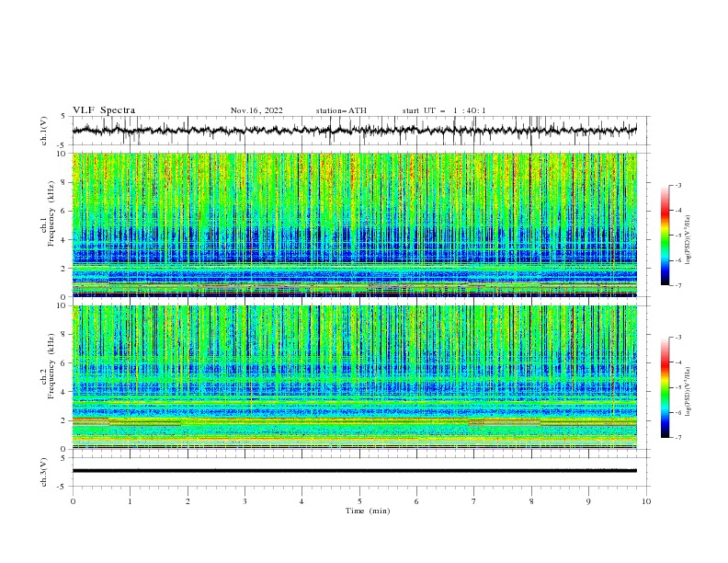Click the "-7" label on upper colorbar
The width and height of the screenshot is (728, 563).
point(677,285)
